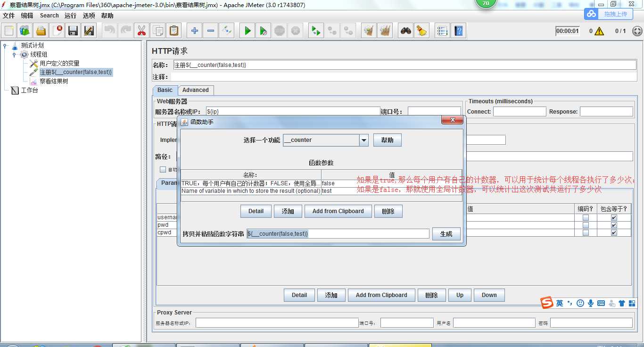The image size is (644, 347).
Task: Click 拖拽上传 cloud upload button
Action: pyautogui.click(x=609, y=14)
